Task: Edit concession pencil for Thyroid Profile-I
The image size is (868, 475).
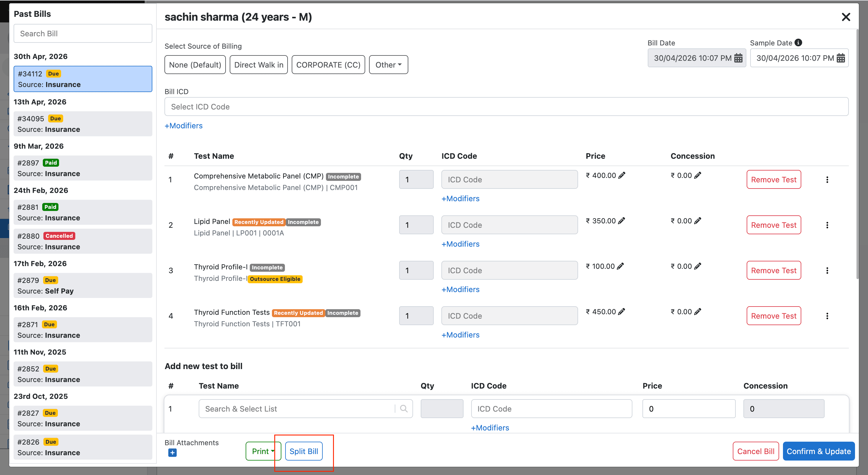Action: (x=697, y=266)
